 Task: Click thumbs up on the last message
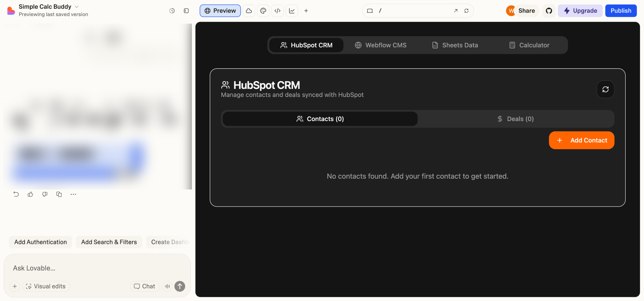pyautogui.click(x=30, y=194)
